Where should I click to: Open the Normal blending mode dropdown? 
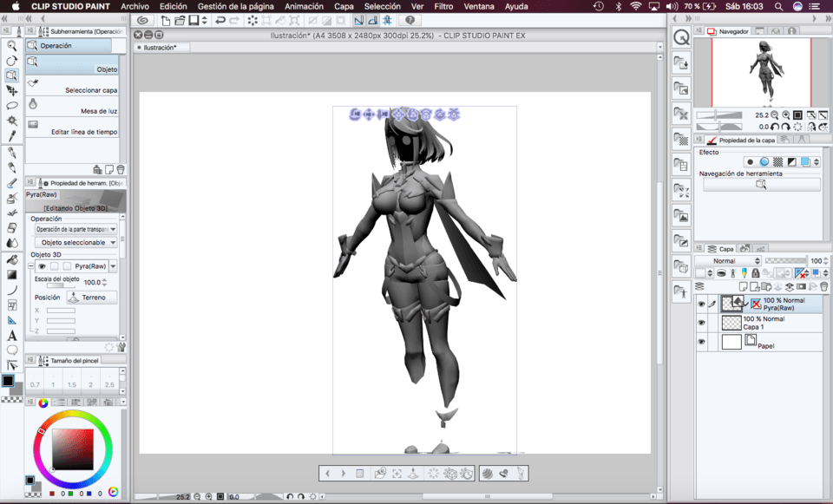coord(727,261)
